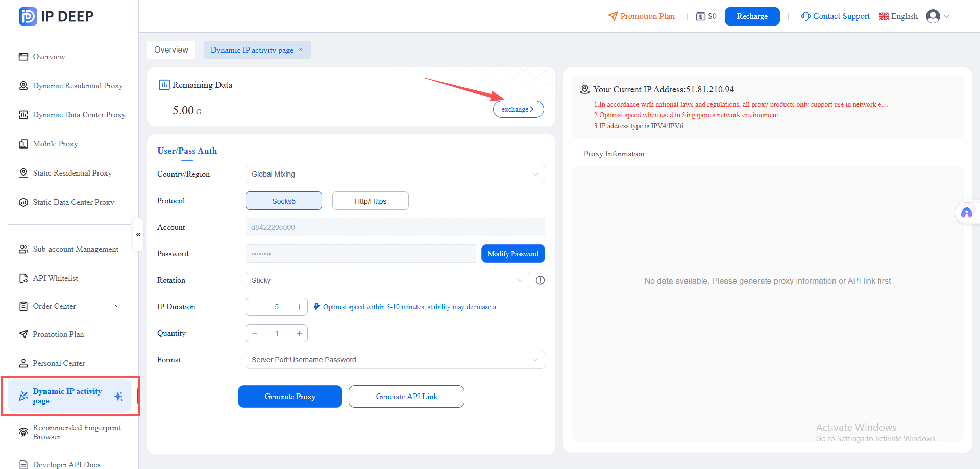Increase the IP Duration value

pyautogui.click(x=299, y=307)
